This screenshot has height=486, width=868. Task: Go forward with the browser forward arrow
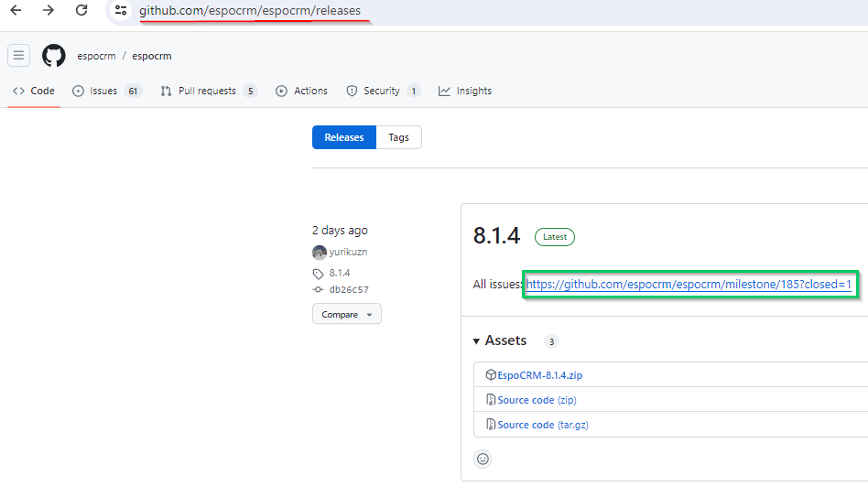[49, 10]
